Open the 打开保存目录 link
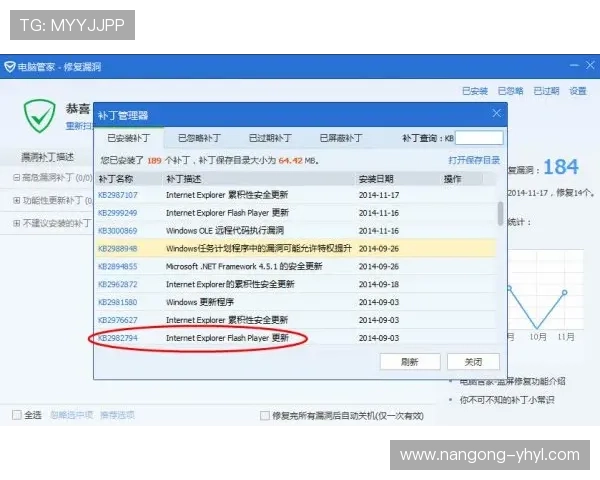 tap(474, 160)
